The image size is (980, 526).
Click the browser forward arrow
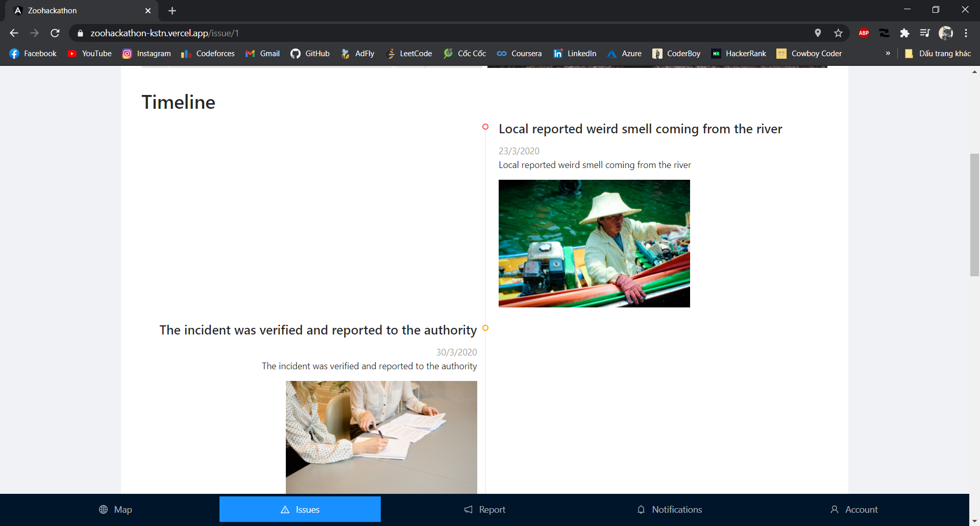pos(34,33)
